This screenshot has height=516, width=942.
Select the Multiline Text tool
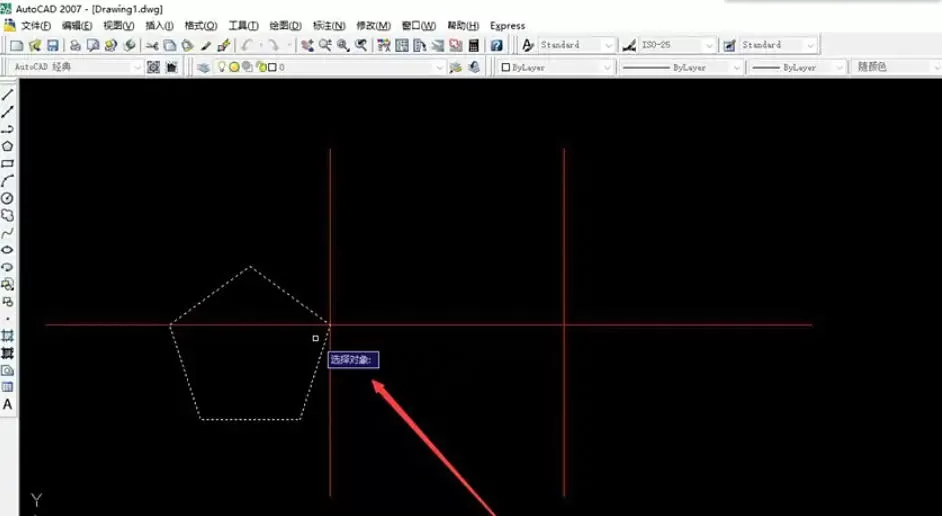[x=7, y=405]
